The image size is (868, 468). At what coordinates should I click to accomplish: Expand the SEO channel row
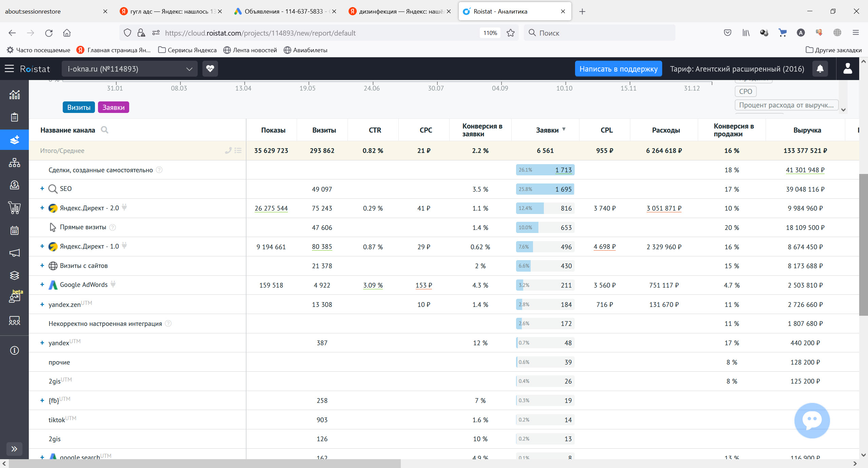tap(42, 189)
